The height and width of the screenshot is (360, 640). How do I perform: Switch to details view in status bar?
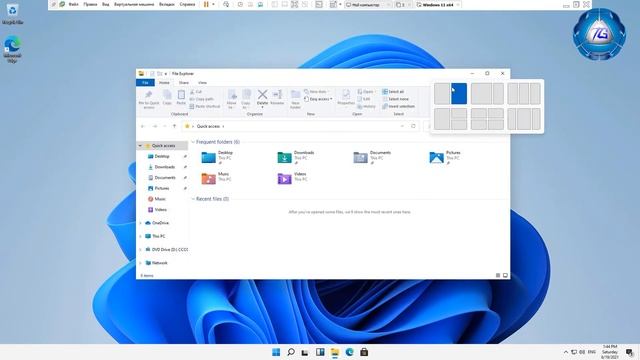click(x=498, y=276)
